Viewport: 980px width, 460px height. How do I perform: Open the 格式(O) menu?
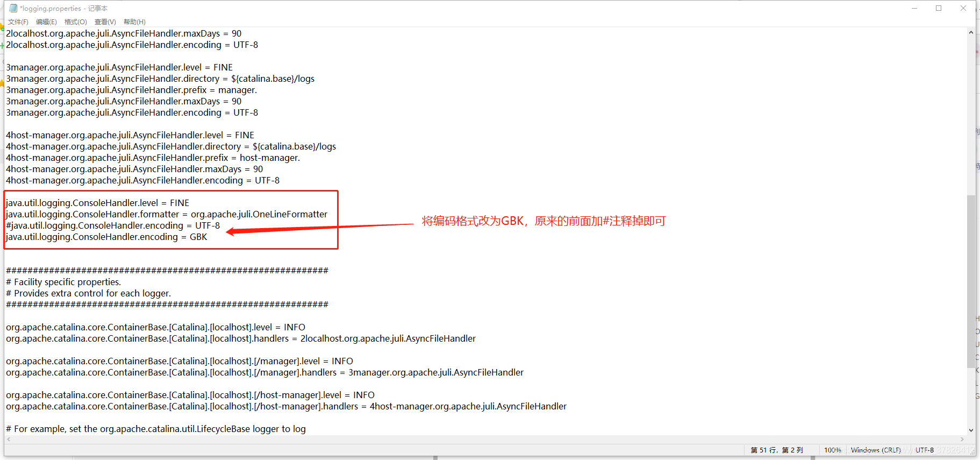coord(75,22)
